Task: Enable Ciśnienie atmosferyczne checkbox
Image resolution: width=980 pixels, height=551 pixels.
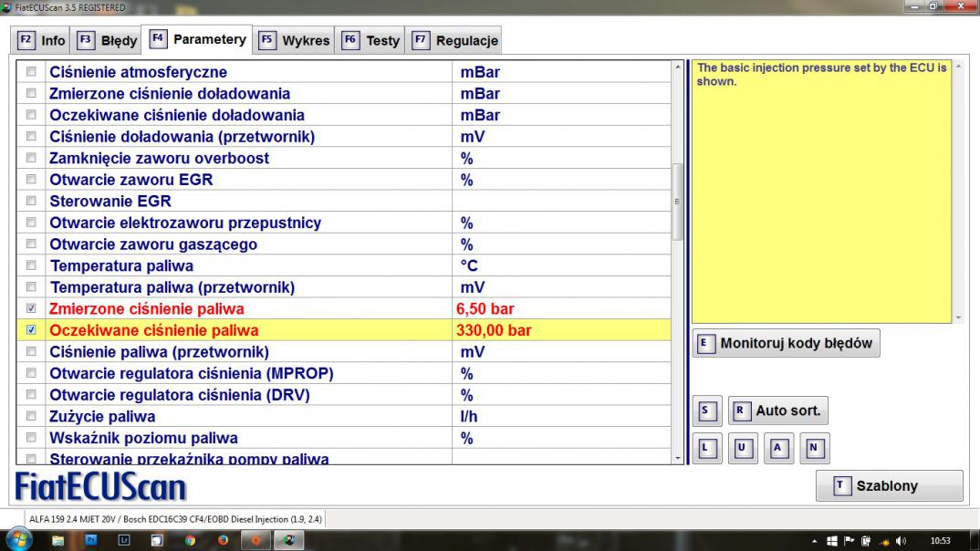Action: point(32,72)
